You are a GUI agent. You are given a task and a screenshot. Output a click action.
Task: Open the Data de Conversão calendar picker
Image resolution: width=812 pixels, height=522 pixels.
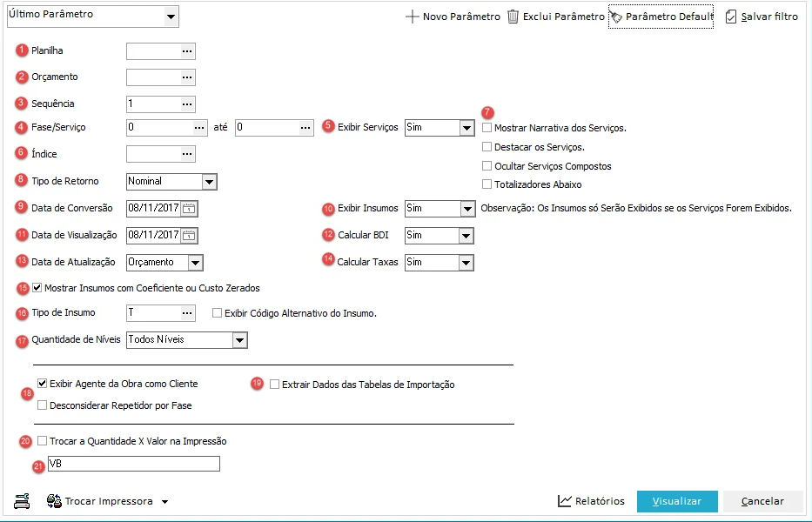(189, 209)
